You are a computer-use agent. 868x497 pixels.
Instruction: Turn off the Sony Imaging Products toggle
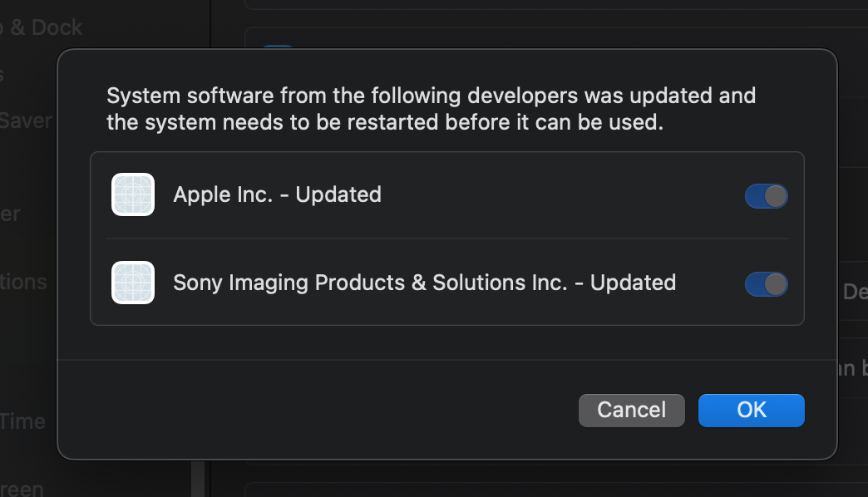pyautogui.click(x=766, y=284)
